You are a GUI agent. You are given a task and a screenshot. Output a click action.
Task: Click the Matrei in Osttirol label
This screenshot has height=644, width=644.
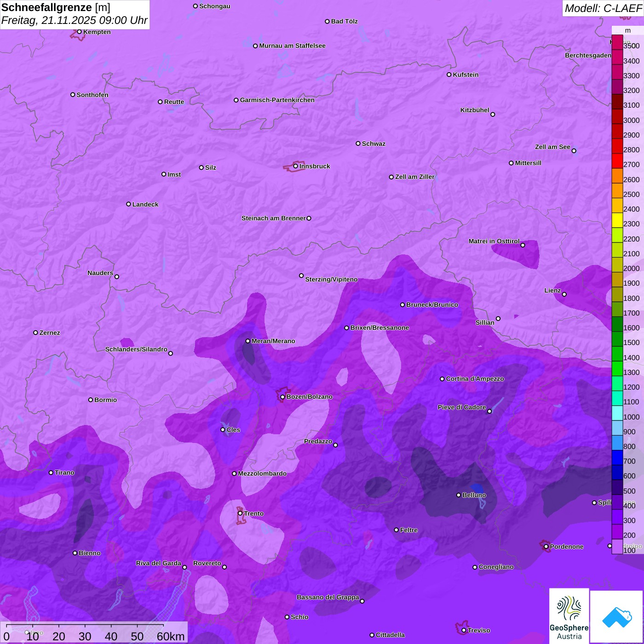pyautogui.click(x=494, y=241)
